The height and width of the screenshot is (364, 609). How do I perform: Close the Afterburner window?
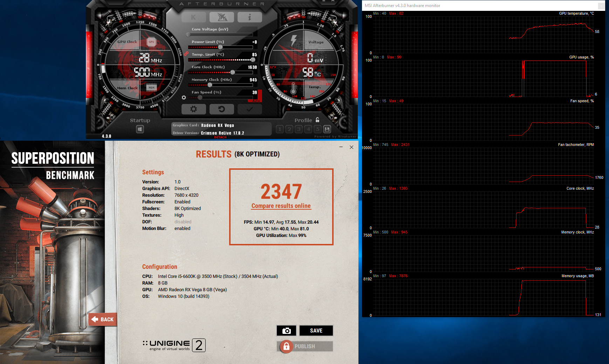(333, 1)
